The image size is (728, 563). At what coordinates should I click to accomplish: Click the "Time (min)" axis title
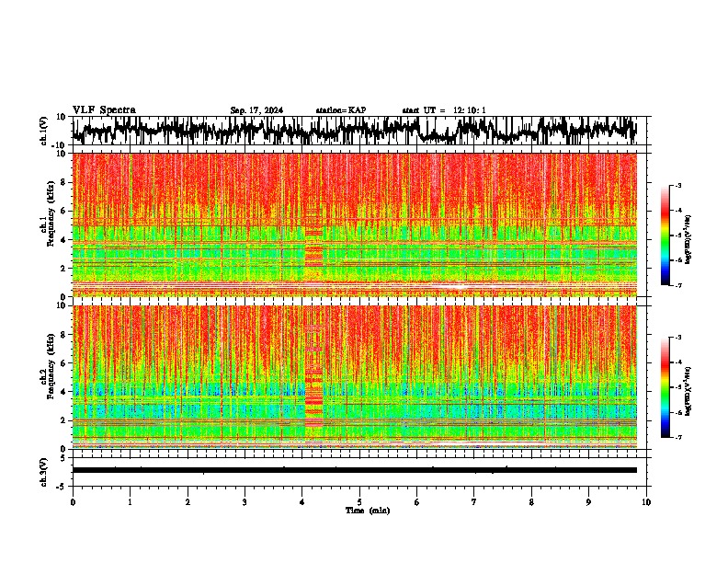coord(368,511)
